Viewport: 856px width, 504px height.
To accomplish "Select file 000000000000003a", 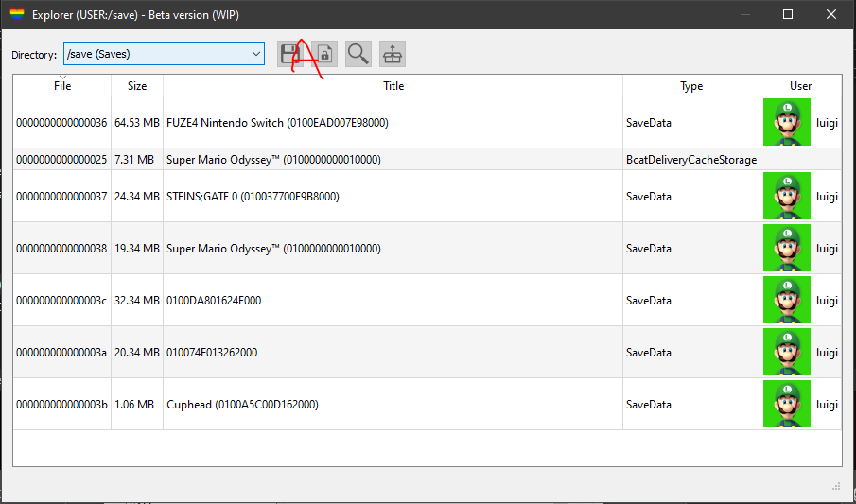I will pos(61,352).
